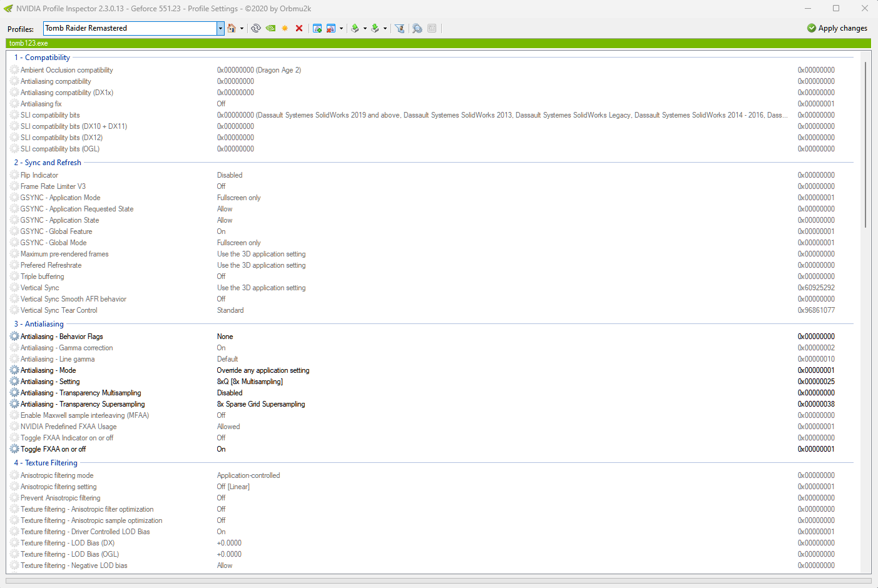Click the hex value 0x00000038
878x588 pixels.
[x=816, y=404]
